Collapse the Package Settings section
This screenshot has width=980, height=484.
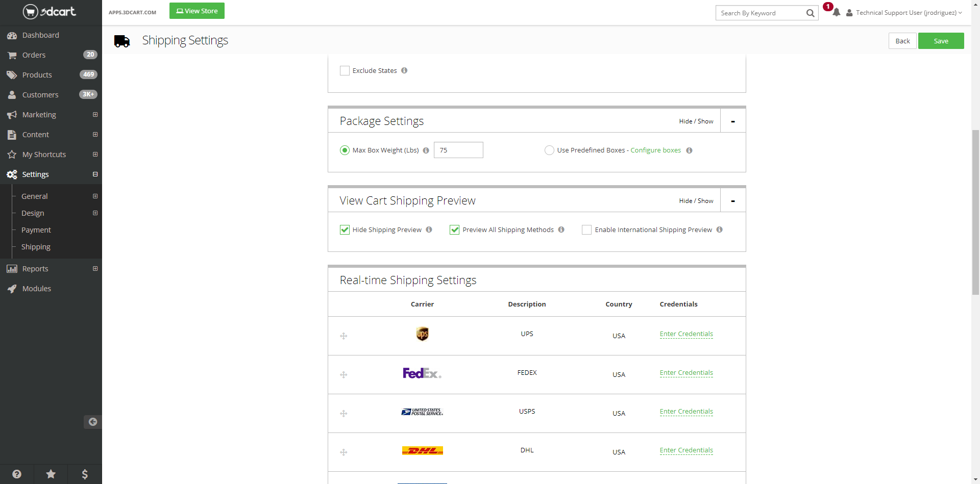tap(733, 121)
